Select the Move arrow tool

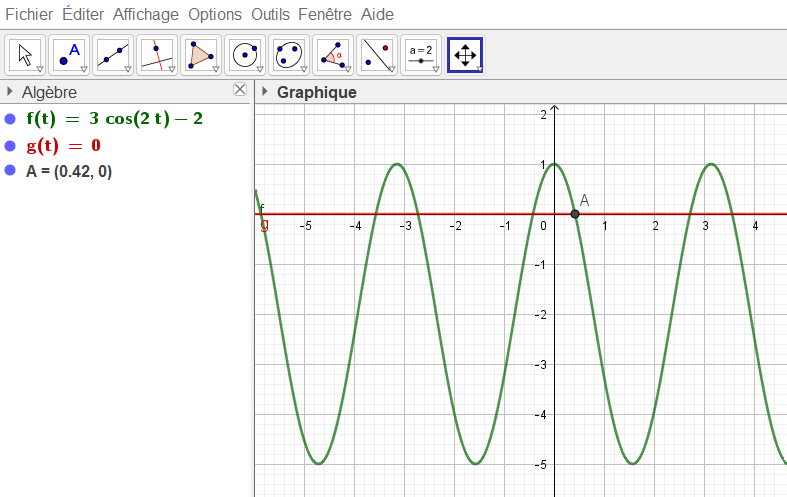[26, 55]
